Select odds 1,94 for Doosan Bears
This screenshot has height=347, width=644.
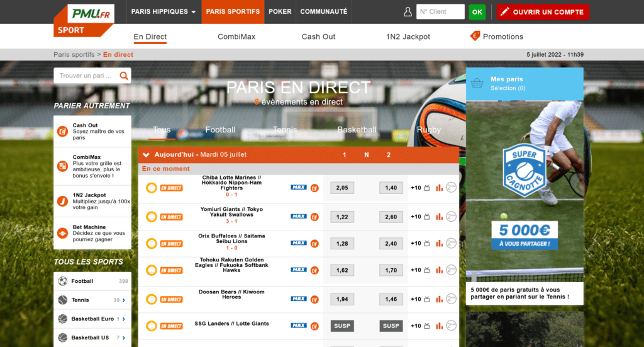pyautogui.click(x=342, y=299)
